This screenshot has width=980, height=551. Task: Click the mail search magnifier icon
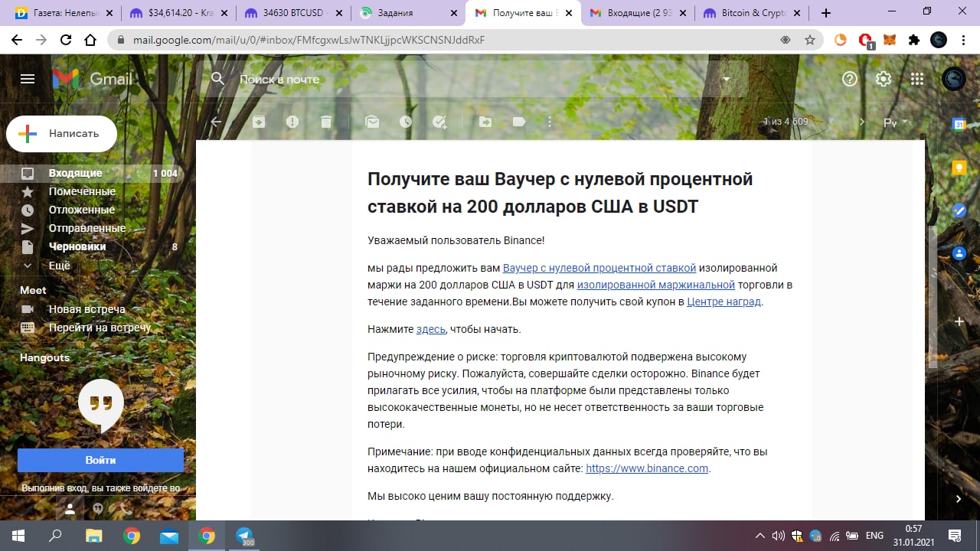(218, 79)
